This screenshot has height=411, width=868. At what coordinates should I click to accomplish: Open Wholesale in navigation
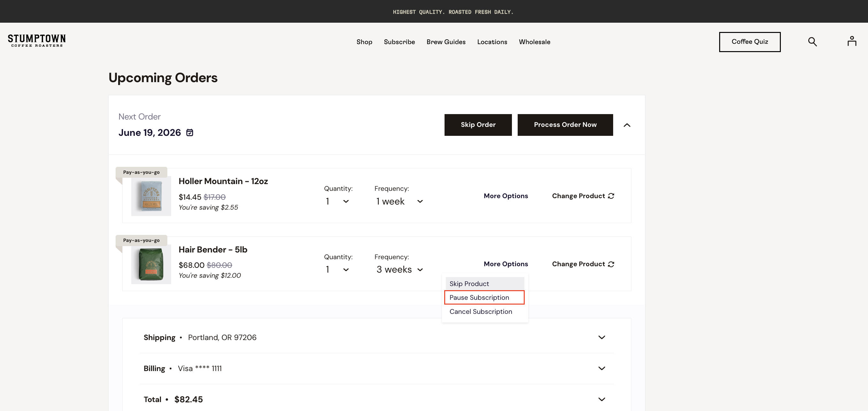point(534,42)
